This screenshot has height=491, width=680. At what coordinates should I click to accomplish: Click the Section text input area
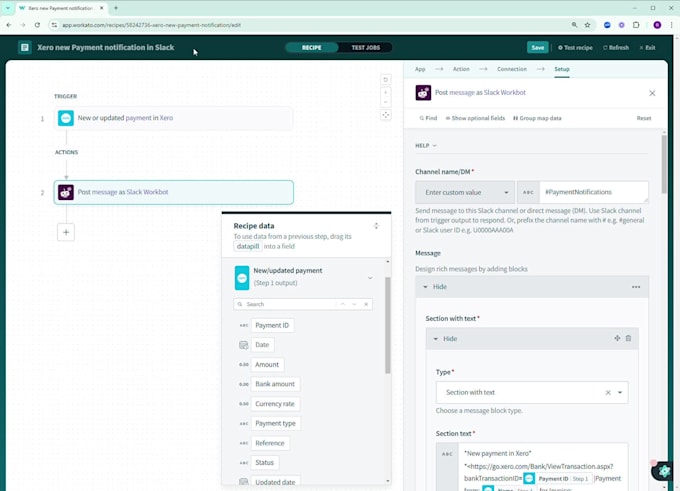coord(545,467)
